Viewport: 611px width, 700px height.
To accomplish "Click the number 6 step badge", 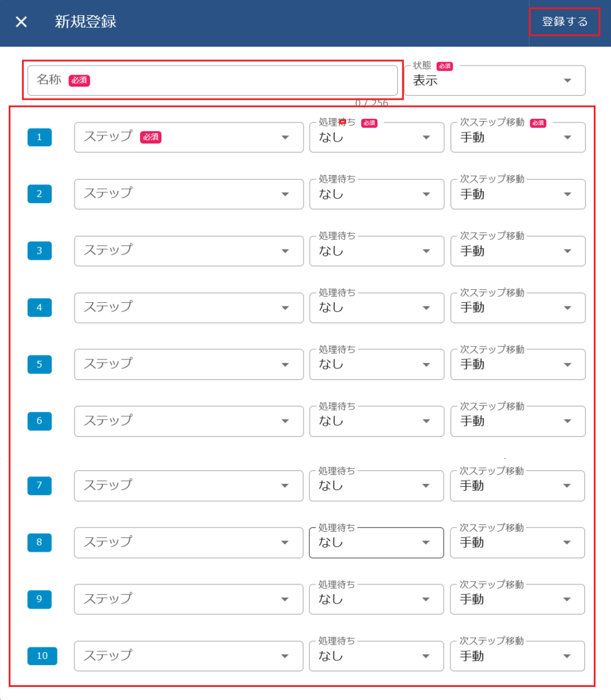I will click(x=40, y=421).
